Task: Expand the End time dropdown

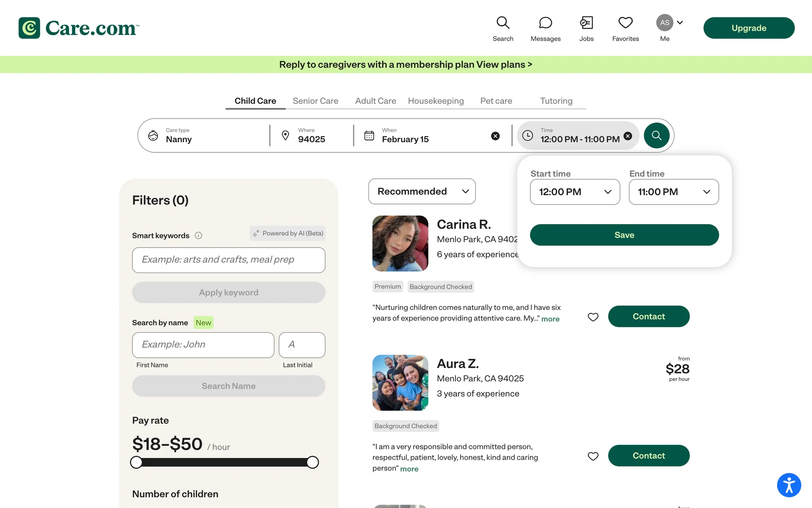Action: click(x=673, y=192)
